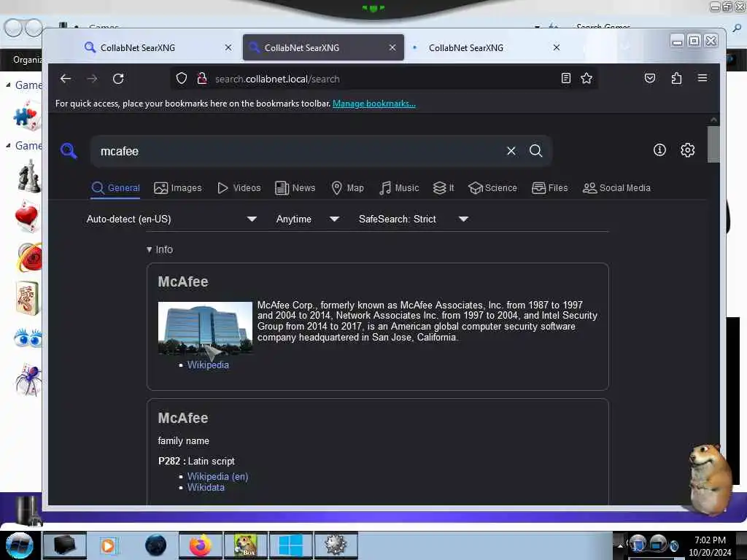Open Chess icon in Games window
The height and width of the screenshot is (560, 747).
click(28, 177)
